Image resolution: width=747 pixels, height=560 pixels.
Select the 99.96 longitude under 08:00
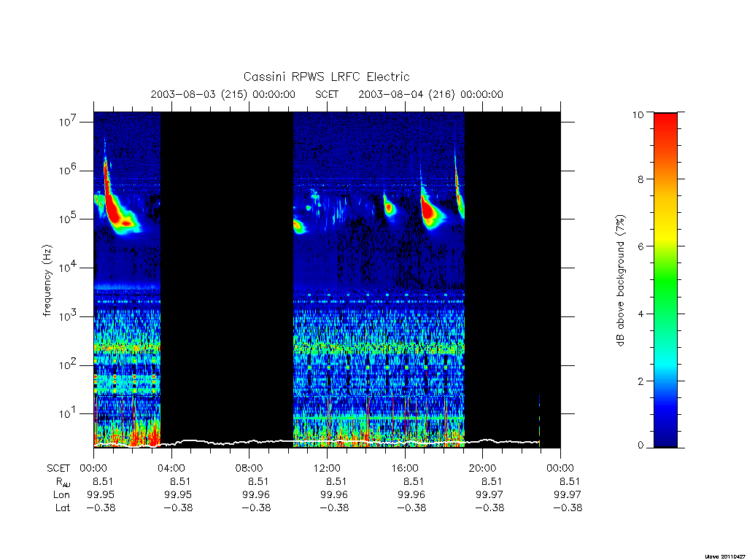coord(256,495)
